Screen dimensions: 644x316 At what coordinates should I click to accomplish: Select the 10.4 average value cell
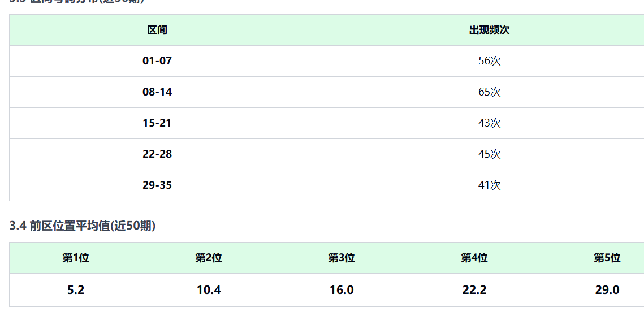(x=209, y=291)
